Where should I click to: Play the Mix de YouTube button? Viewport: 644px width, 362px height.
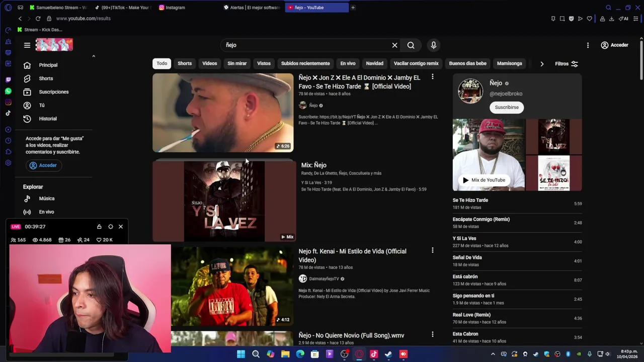pos(484,180)
